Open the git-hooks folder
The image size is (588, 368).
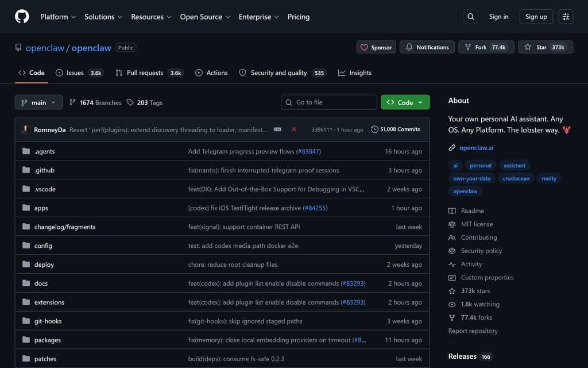tap(48, 321)
